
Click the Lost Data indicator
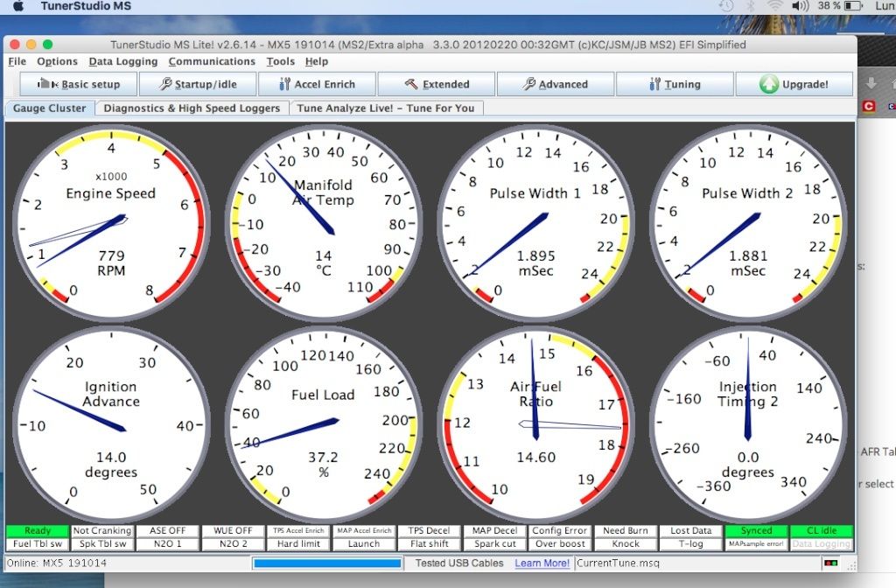[x=691, y=531]
